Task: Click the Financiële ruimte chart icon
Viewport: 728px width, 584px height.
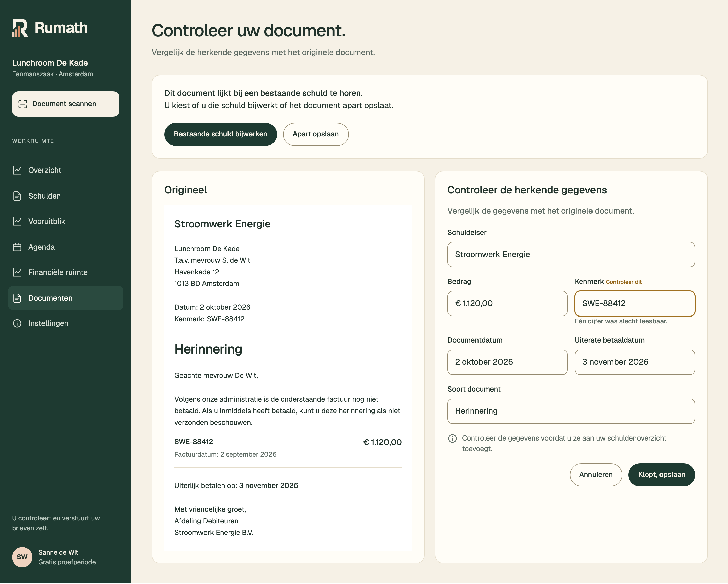Action: (17, 272)
